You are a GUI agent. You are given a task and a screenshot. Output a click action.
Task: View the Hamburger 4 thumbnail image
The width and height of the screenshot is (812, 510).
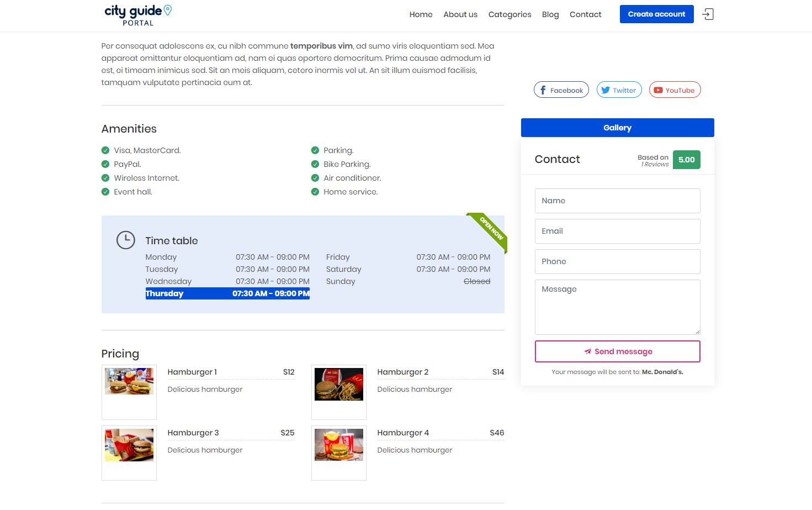click(x=339, y=445)
